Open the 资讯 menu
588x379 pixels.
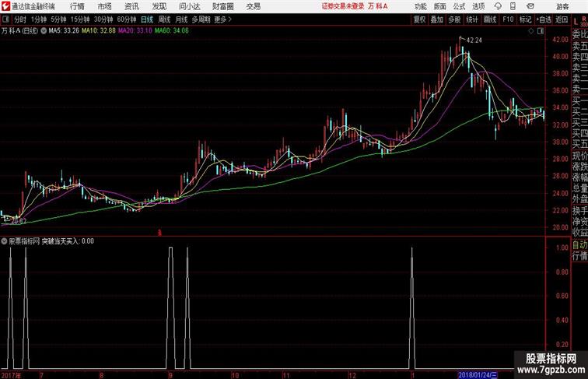point(131,6)
